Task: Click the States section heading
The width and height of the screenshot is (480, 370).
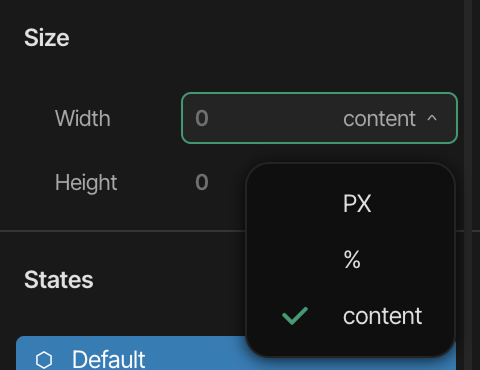Action: (59, 279)
